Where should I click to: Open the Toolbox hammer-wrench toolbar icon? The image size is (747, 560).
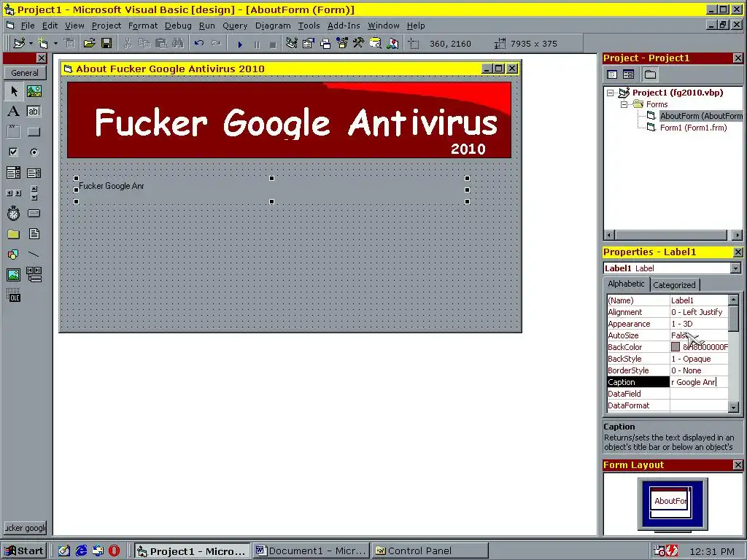click(359, 43)
